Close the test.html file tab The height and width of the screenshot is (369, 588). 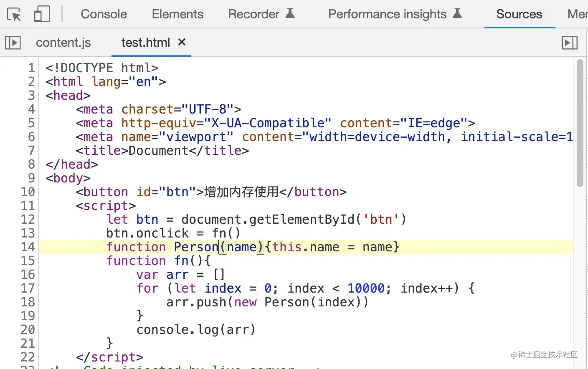[x=182, y=42]
